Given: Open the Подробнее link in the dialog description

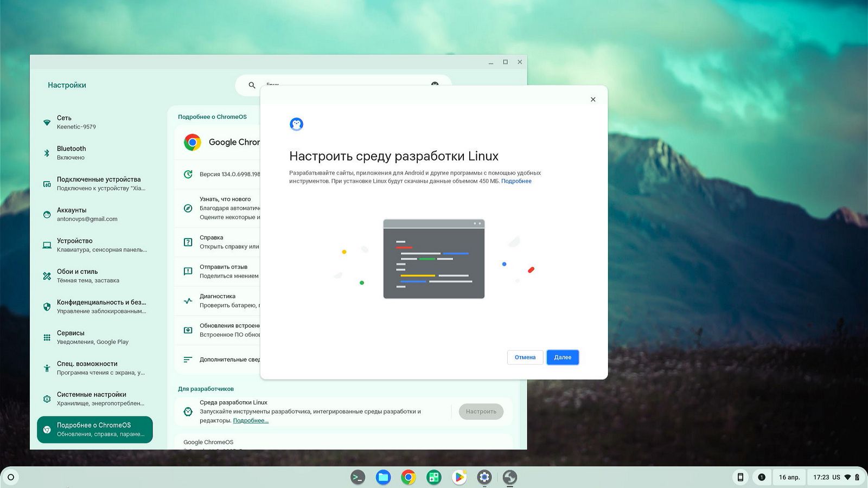Looking at the screenshot, I should (x=516, y=181).
